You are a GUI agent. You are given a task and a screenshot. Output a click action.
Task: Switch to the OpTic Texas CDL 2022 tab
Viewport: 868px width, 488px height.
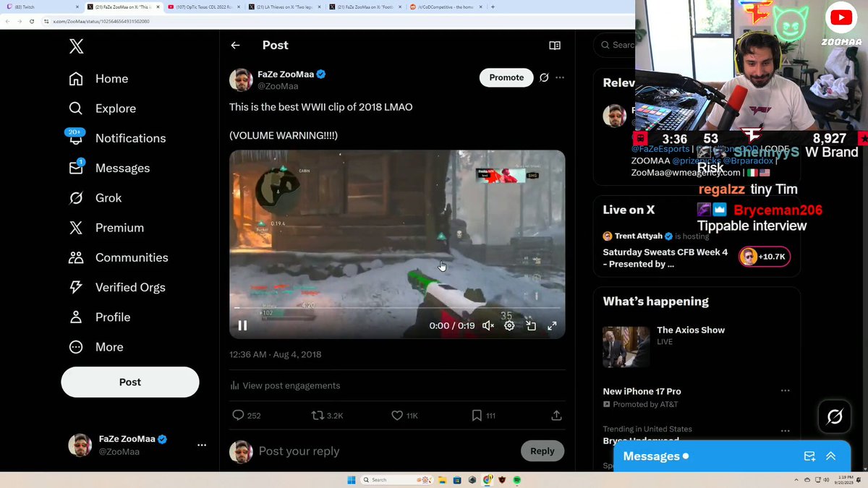[x=204, y=7]
